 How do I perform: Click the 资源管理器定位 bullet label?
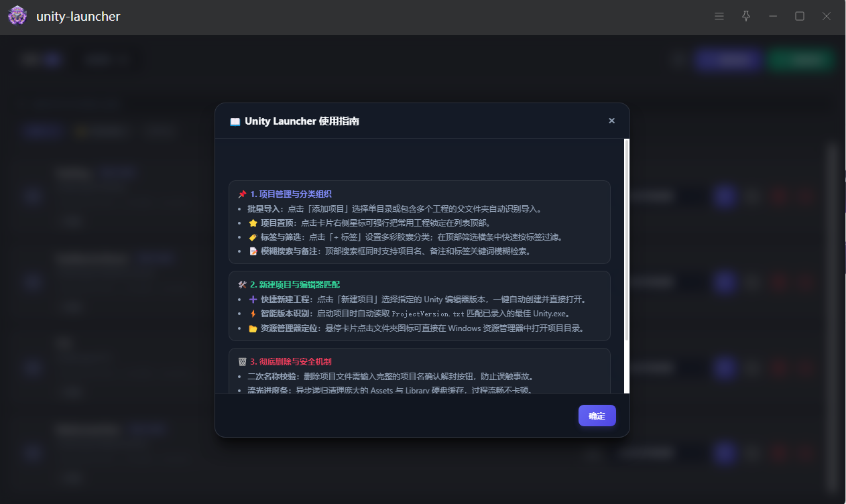click(x=289, y=328)
